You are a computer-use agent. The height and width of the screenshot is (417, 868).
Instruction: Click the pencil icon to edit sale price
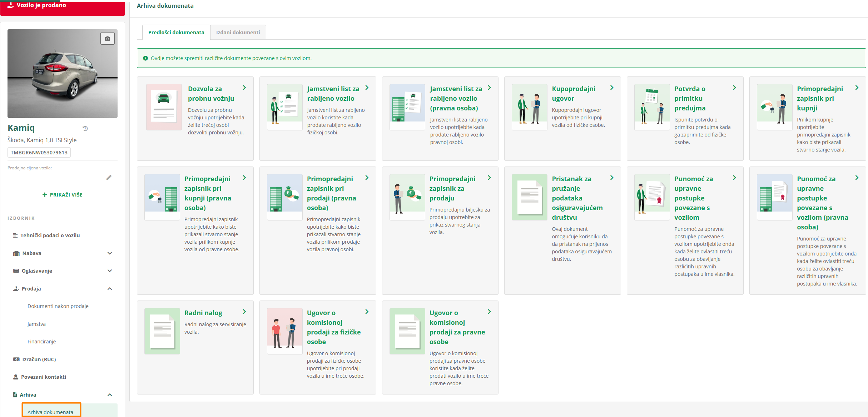pyautogui.click(x=109, y=178)
